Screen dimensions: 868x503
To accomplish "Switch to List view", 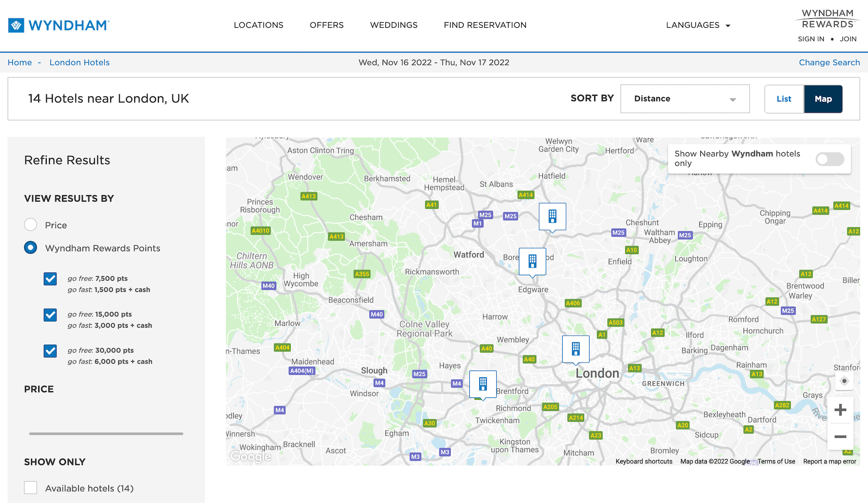I will click(784, 99).
